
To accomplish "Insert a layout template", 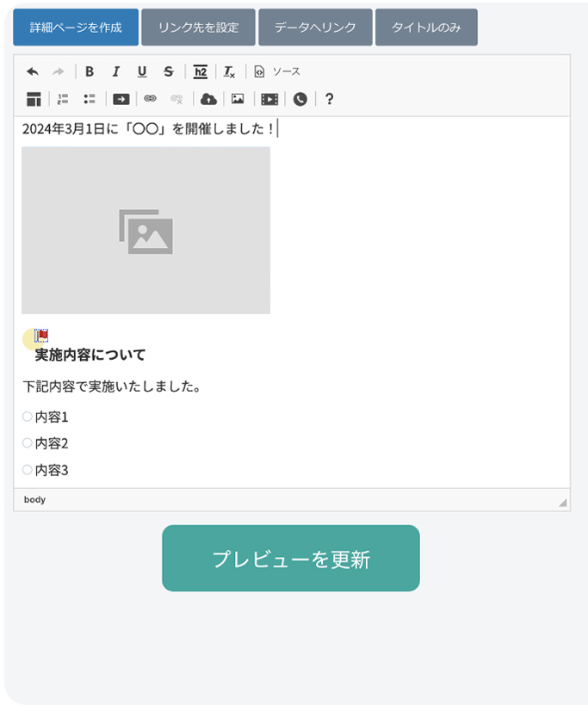I will coord(34,99).
